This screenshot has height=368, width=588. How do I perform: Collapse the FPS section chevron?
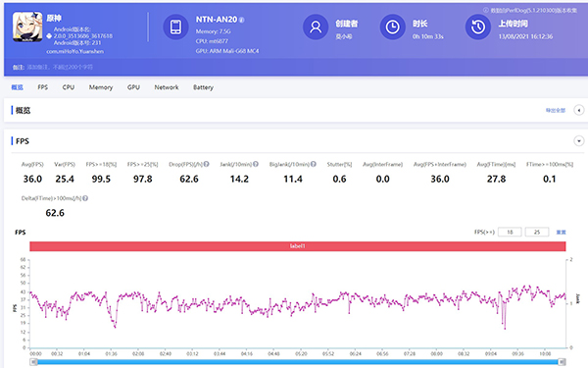(x=579, y=141)
